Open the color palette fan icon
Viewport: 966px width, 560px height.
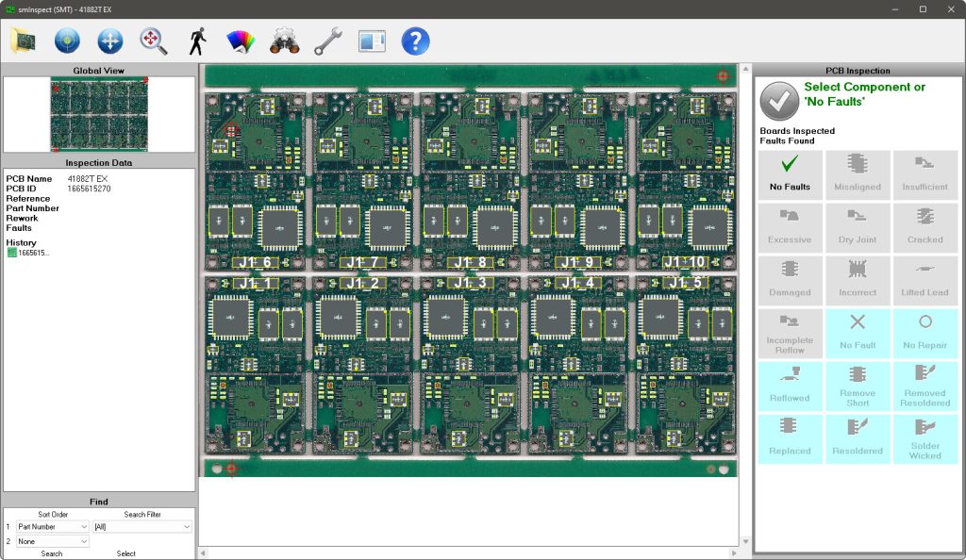click(241, 41)
